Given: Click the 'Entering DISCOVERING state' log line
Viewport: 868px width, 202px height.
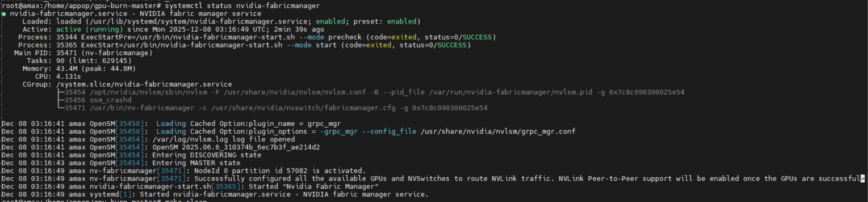Looking at the screenshot, I should 207,155.
